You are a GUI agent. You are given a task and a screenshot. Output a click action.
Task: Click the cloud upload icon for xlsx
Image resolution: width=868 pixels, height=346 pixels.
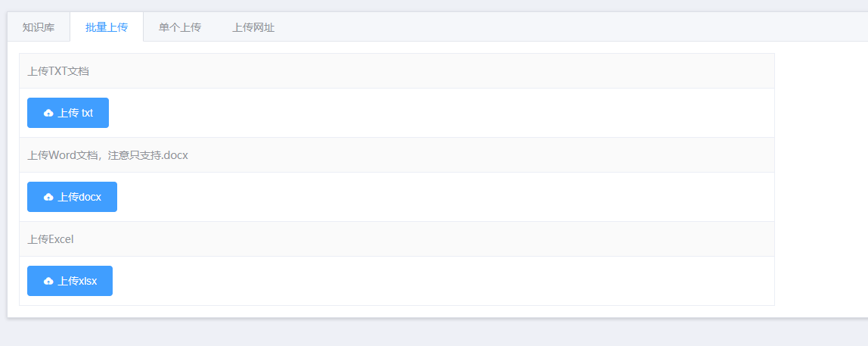pos(48,281)
